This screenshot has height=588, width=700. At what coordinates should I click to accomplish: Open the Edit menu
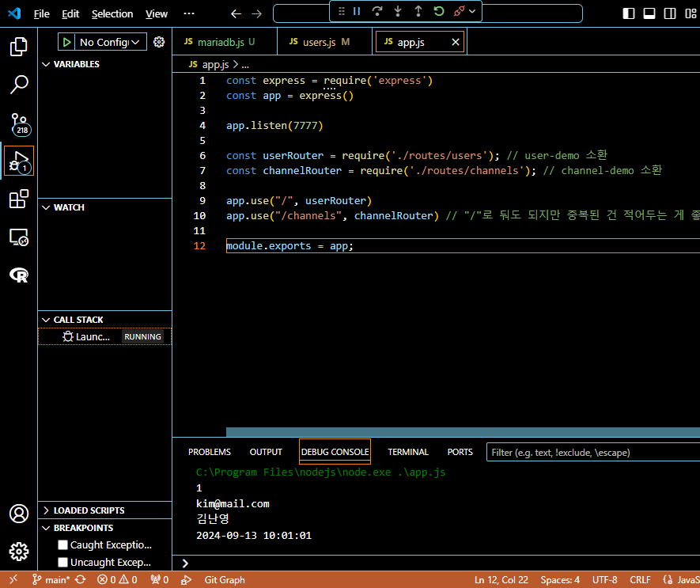(x=70, y=14)
